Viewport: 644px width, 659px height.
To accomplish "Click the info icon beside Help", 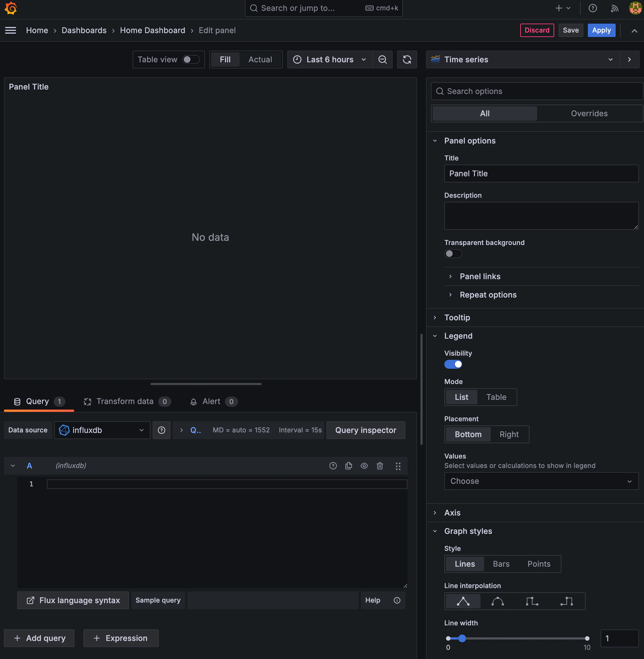I will pyautogui.click(x=397, y=600).
